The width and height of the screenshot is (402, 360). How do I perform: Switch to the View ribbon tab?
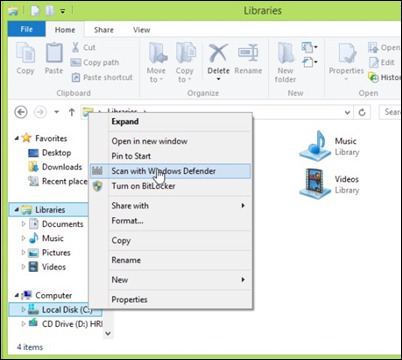pos(142,30)
